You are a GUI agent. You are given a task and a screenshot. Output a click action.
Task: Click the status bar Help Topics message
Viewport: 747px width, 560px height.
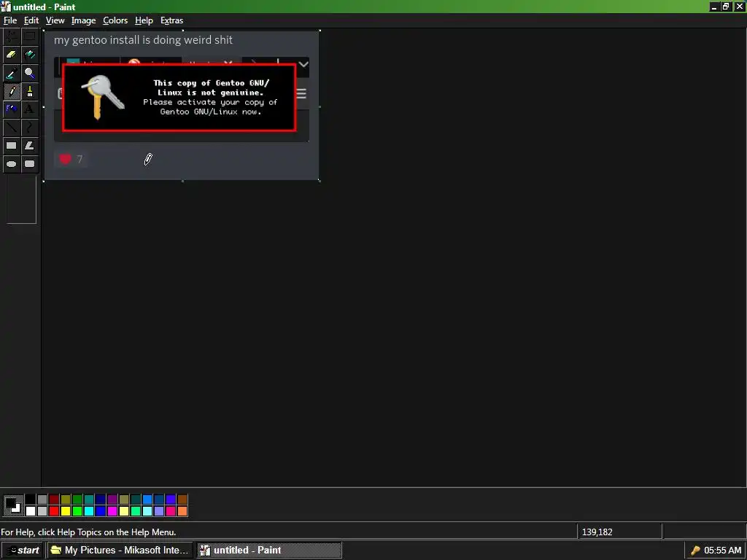pyautogui.click(x=88, y=532)
